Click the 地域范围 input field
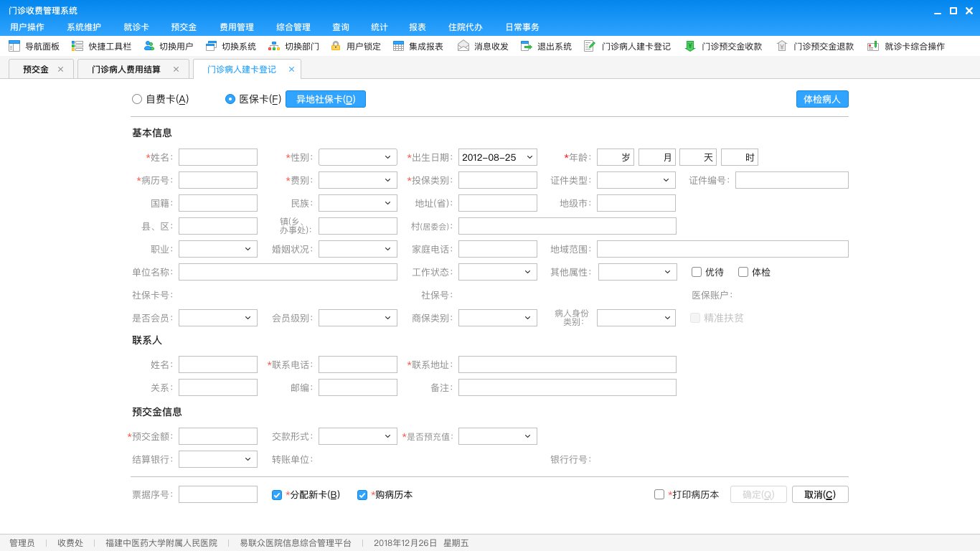The width and height of the screenshot is (980, 551). pos(722,249)
